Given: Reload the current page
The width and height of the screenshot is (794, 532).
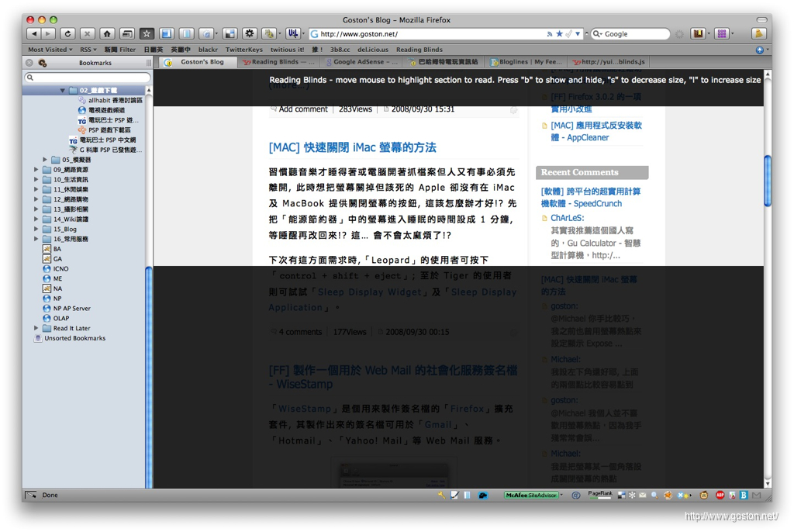Looking at the screenshot, I should coord(67,34).
